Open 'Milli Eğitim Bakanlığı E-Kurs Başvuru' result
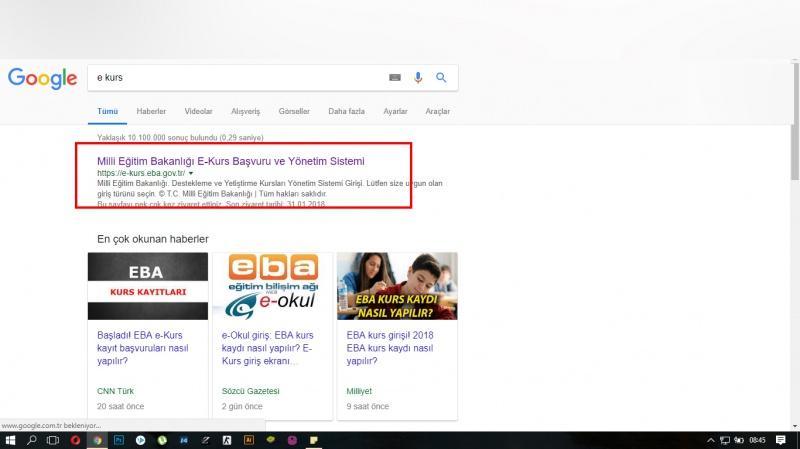This screenshot has height=449, width=800. tap(230, 160)
